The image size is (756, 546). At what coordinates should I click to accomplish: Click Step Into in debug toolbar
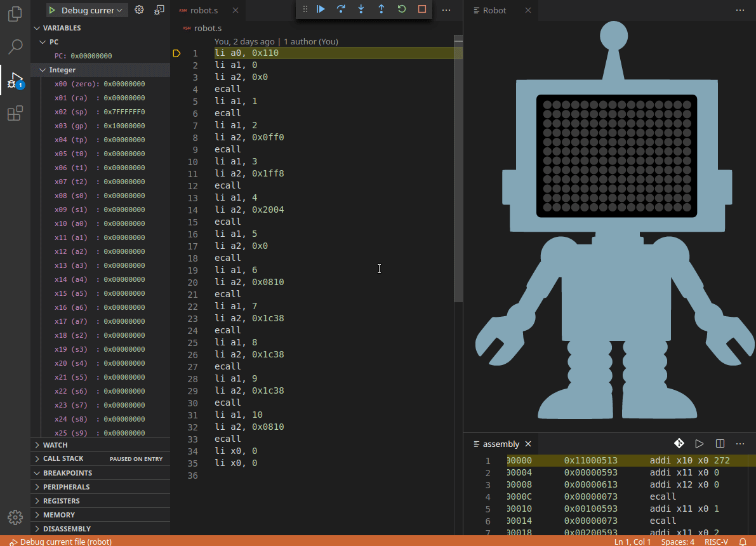[x=361, y=9]
